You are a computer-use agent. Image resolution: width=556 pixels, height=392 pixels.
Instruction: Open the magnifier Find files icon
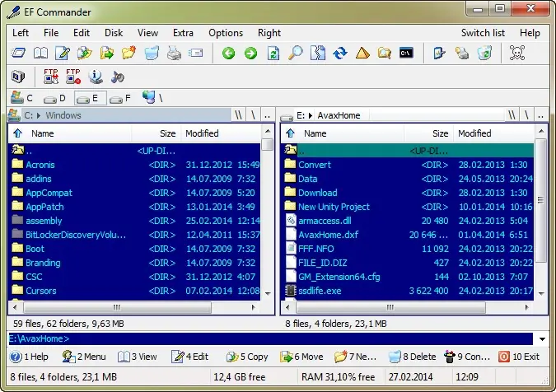click(x=296, y=54)
